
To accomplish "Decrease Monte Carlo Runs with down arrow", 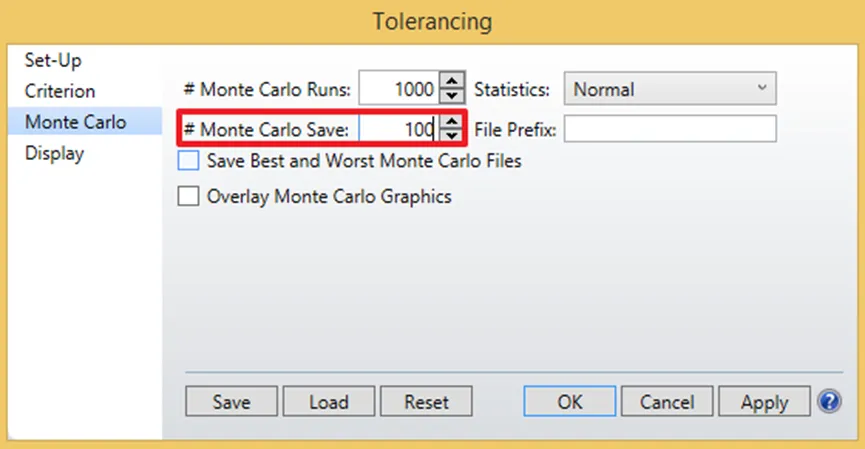I will pyautogui.click(x=452, y=95).
